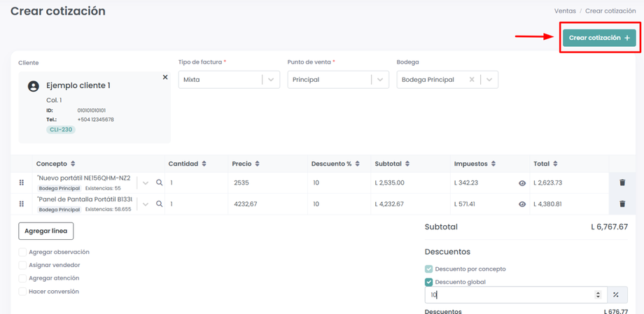
Task: Delete the first line with the trash icon
Action: [622, 183]
